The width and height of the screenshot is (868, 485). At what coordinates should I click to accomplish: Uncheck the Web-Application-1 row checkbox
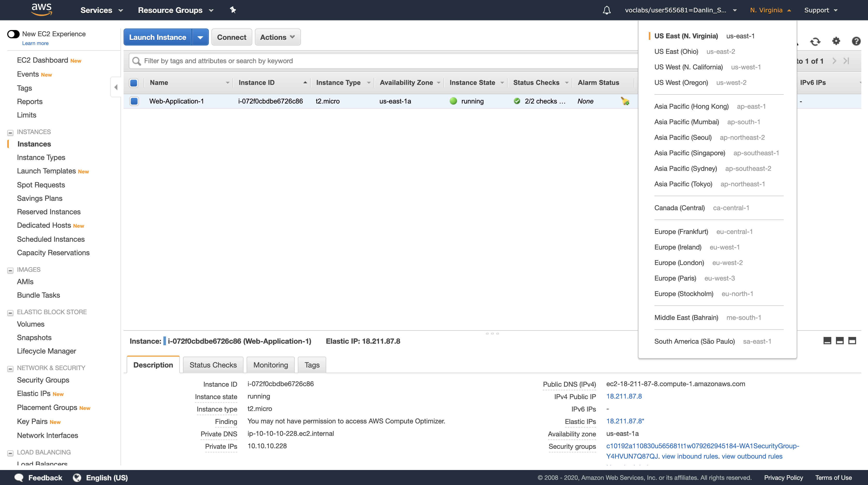point(134,101)
